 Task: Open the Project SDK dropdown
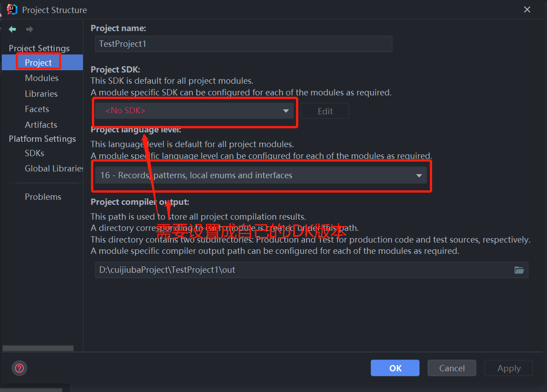tap(194, 111)
